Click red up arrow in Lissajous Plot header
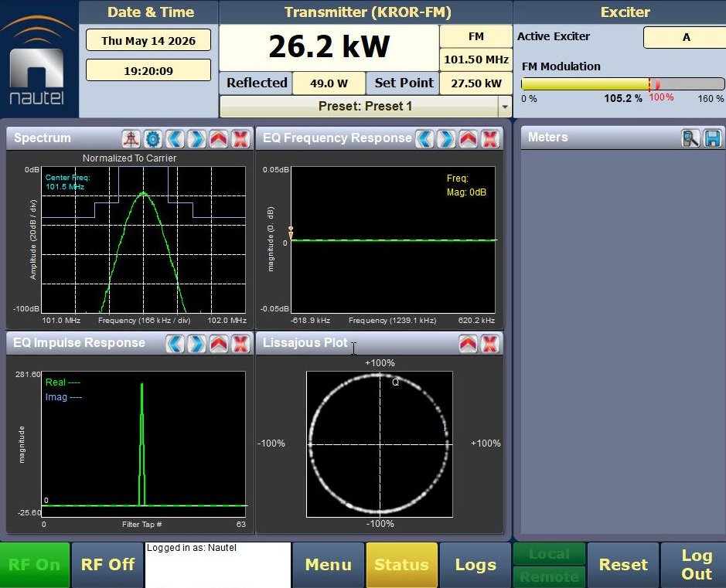 [468, 344]
